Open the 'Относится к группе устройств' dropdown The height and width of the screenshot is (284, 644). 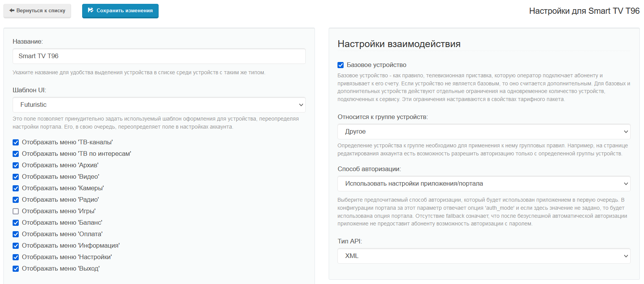484,132
